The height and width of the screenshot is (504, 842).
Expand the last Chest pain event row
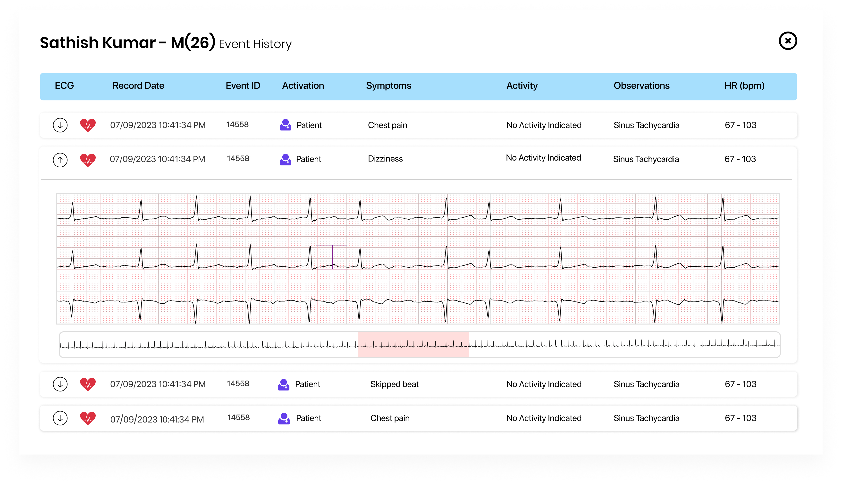tap(60, 418)
